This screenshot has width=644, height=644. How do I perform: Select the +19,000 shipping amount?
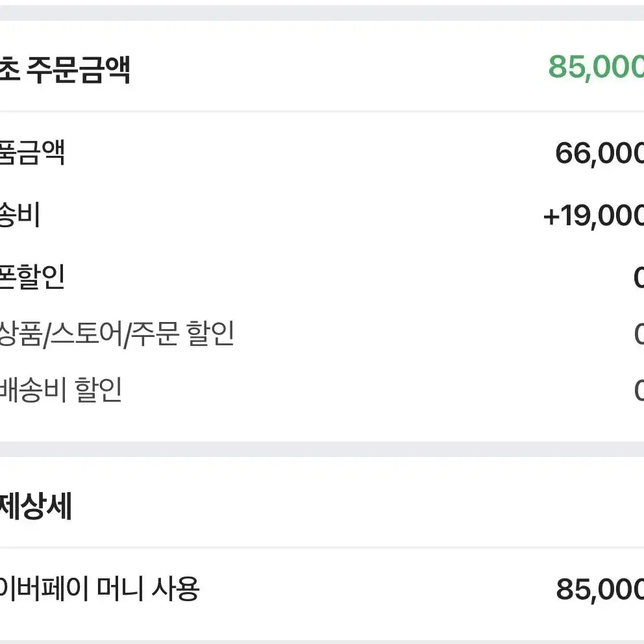[593, 216]
